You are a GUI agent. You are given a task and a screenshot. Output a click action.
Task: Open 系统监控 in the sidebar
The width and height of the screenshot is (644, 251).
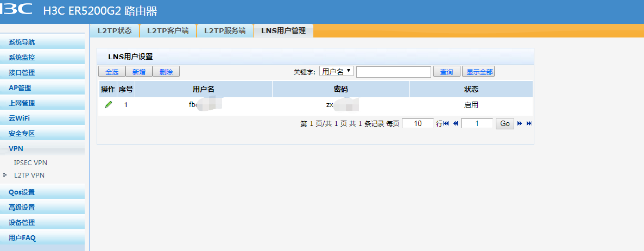pos(42,57)
